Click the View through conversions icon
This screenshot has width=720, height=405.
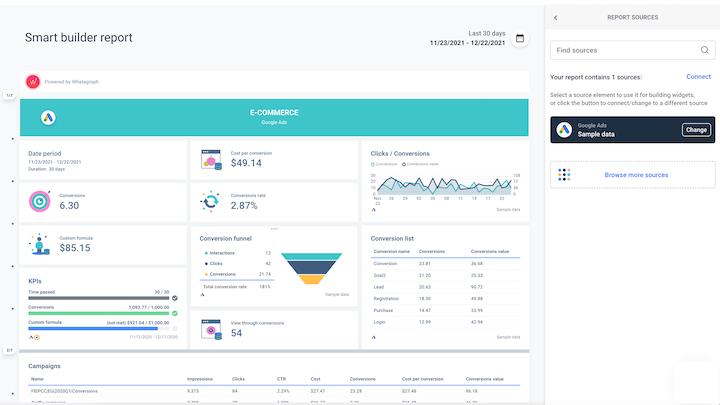[x=211, y=328]
